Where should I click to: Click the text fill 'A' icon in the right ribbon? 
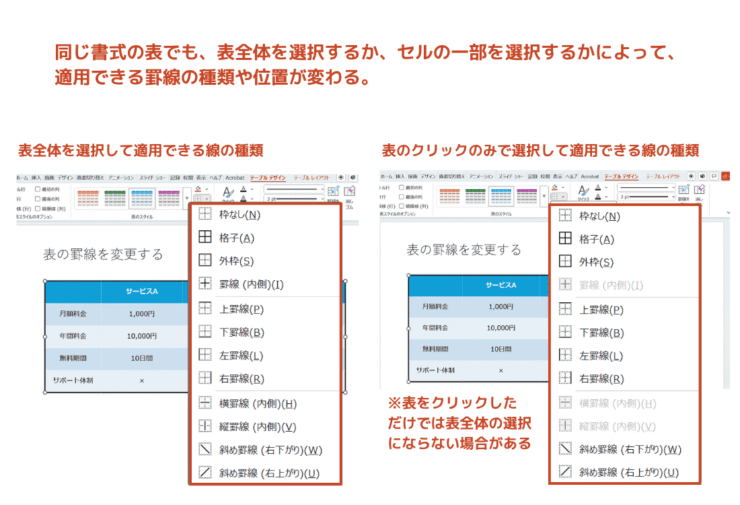pyautogui.click(x=597, y=187)
